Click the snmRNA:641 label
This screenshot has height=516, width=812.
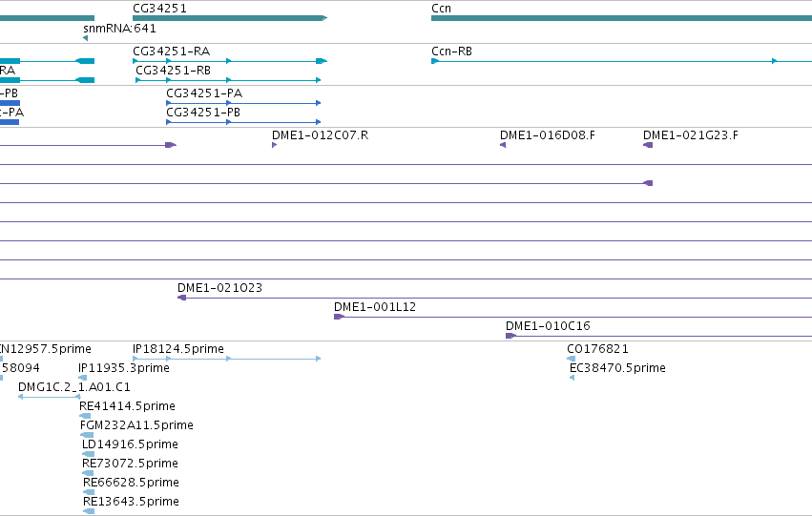tap(119, 29)
